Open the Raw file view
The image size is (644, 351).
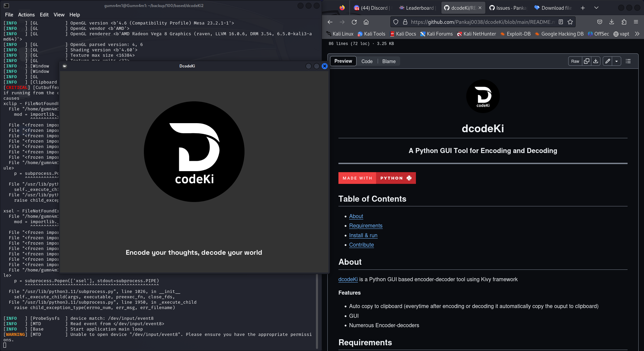pyautogui.click(x=575, y=61)
